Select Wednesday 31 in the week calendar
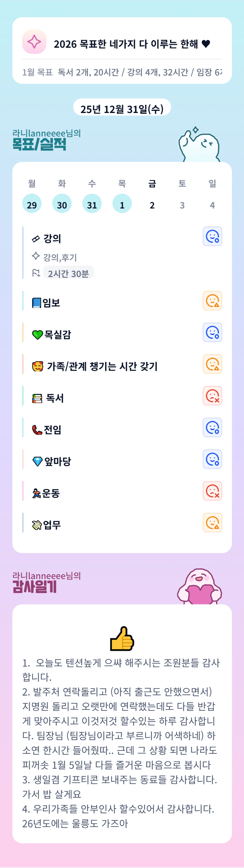244x868 pixels. pyautogui.click(x=92, y=204)
